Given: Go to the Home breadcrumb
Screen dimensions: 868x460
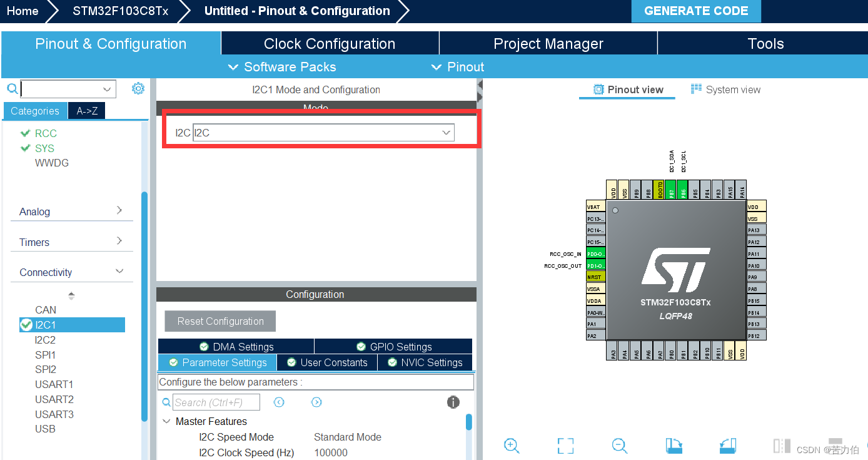Looking at the screenshot, I should pyautogui.click(x=22, y=11).
